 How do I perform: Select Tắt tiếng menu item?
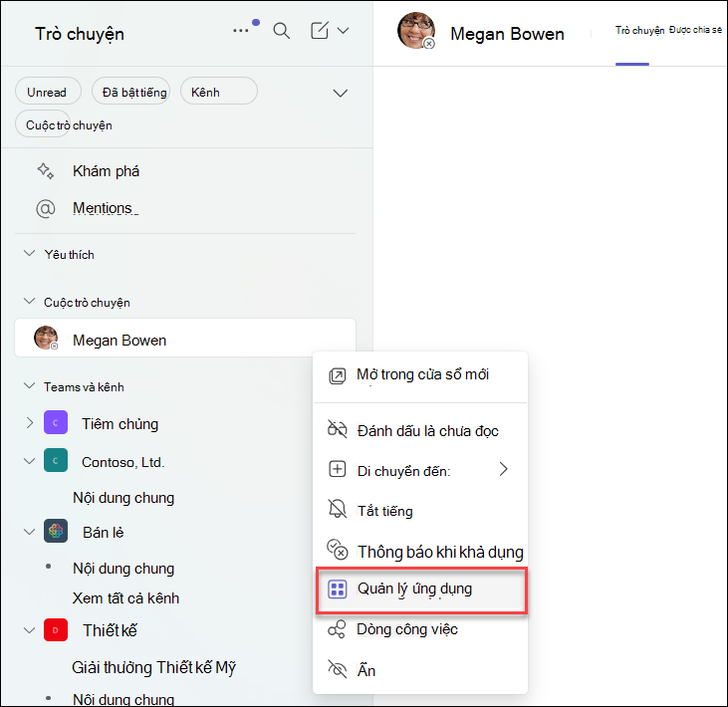click(x=420, y=510)
